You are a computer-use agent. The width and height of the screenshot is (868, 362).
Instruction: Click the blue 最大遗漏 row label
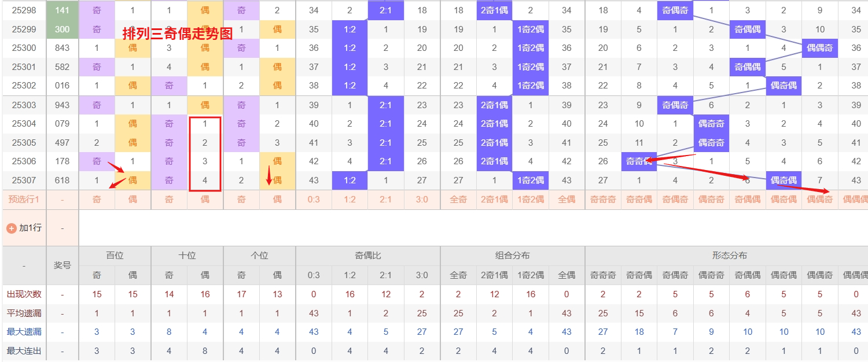click(x=24, y=332)
